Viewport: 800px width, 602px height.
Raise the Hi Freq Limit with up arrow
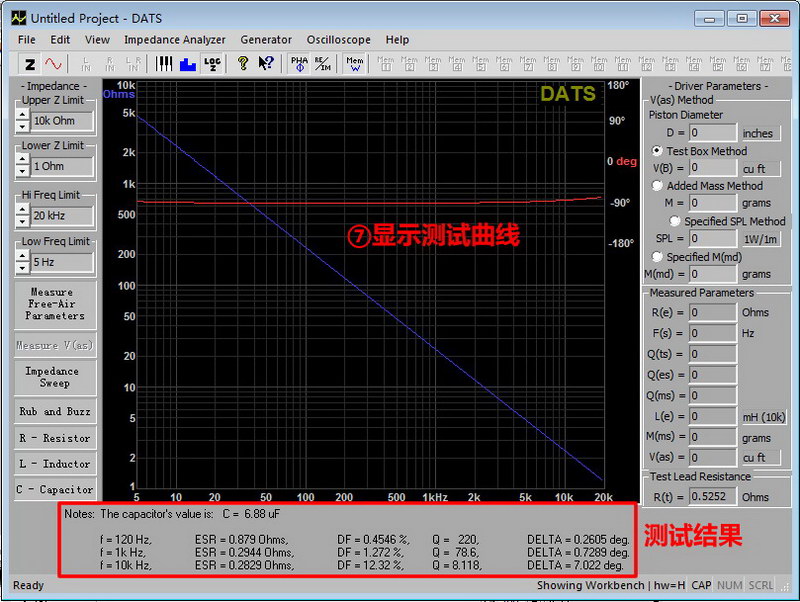[x=22, y=210]
